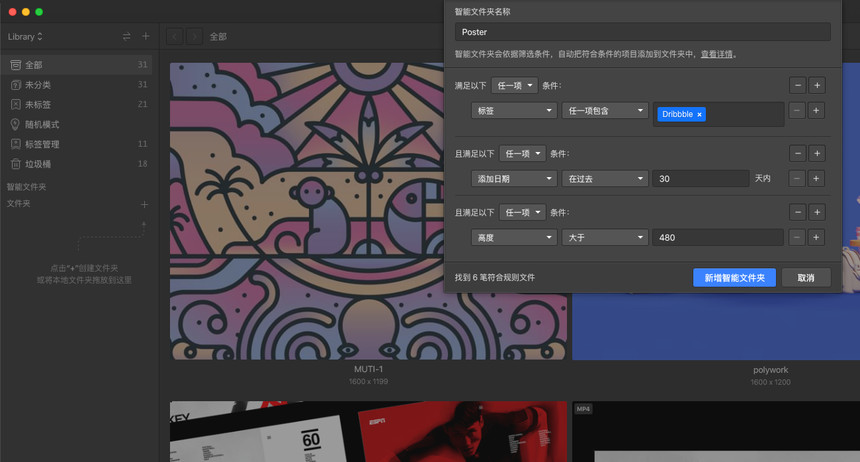Screen dimensions: 860x462
Task: Click the switch library arrows icon
Action: 127,36
